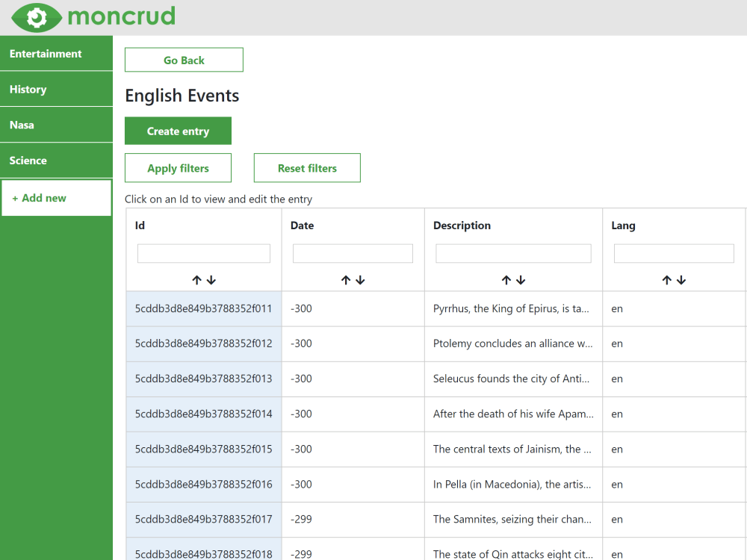The height and width of the screenshot is (560, 747).
Task: Sort Description column descending arrow
Action: coord(521,280)
